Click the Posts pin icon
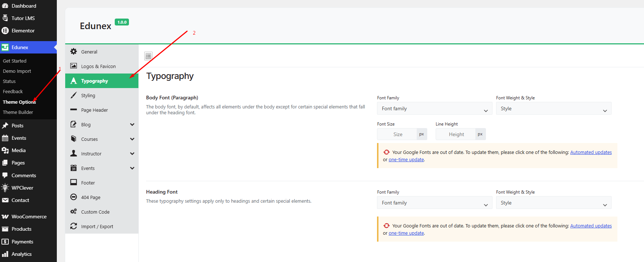 pyautogui.click(x=5, y=126)
